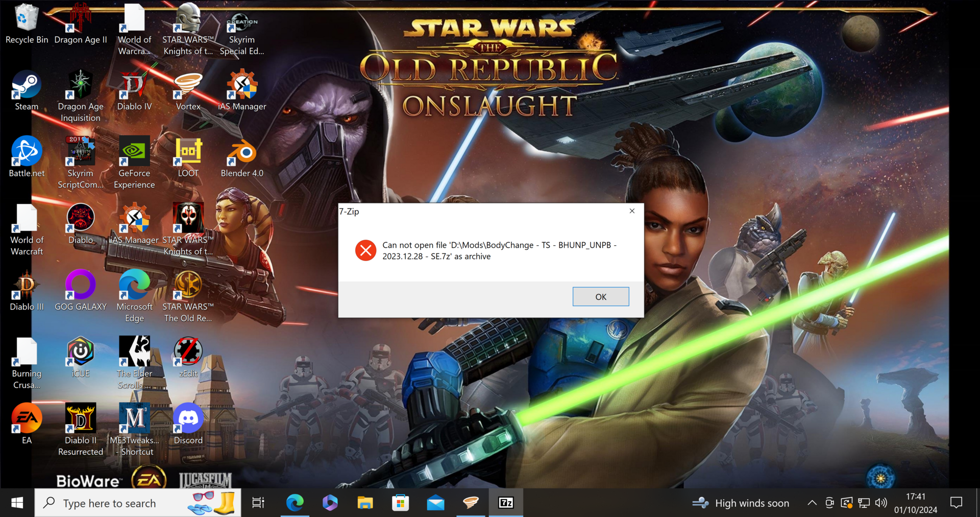Image resolution: width=980 pixels, height=517 pixels.
Task: Open the Mail app from the taskbar
Action: pos(435,503)
